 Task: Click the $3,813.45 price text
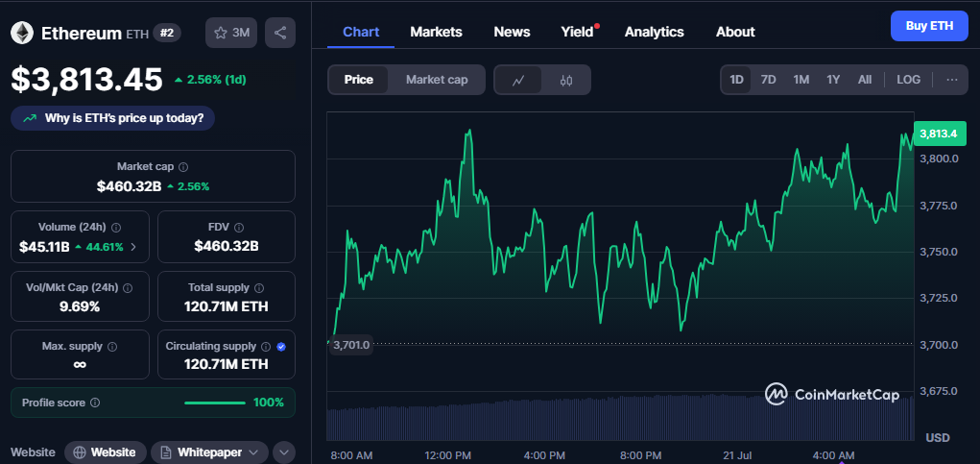click(x=87, y=80)
